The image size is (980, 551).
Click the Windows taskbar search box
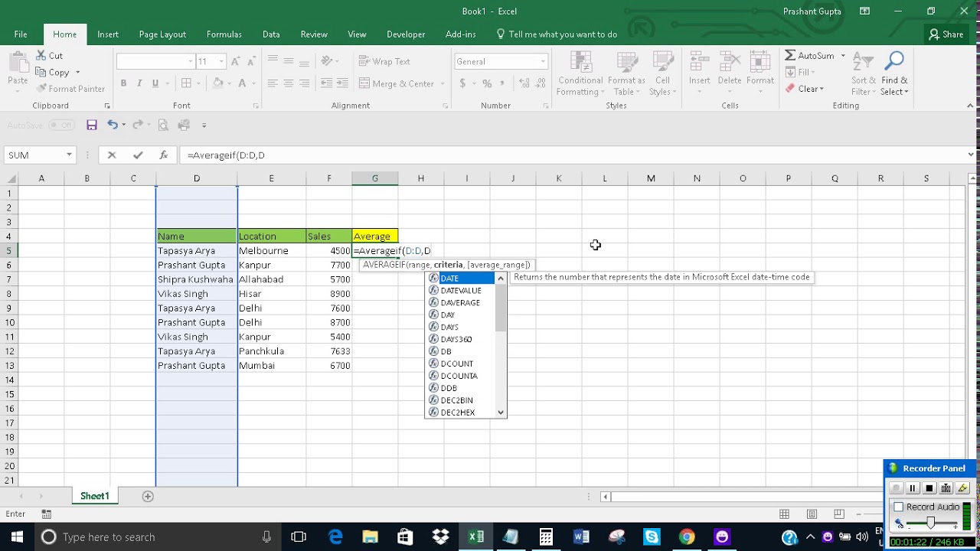(x=155, y=536)
